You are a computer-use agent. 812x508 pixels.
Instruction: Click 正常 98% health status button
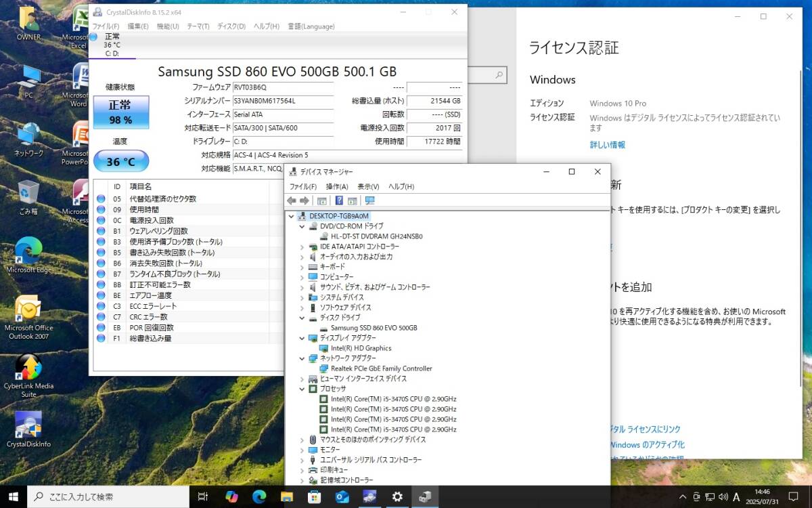pyautogui.click(x=120, y=112)
